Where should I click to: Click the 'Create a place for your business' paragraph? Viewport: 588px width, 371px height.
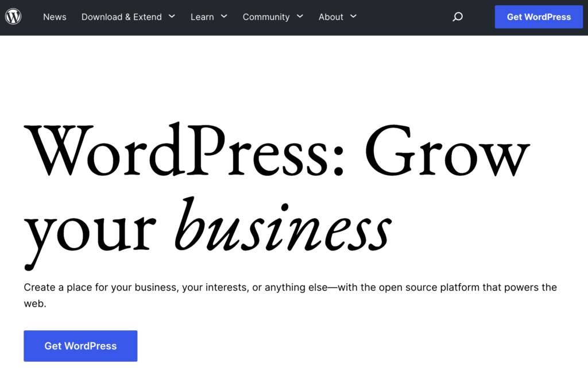pyautogui.click(x=290, y=295)
